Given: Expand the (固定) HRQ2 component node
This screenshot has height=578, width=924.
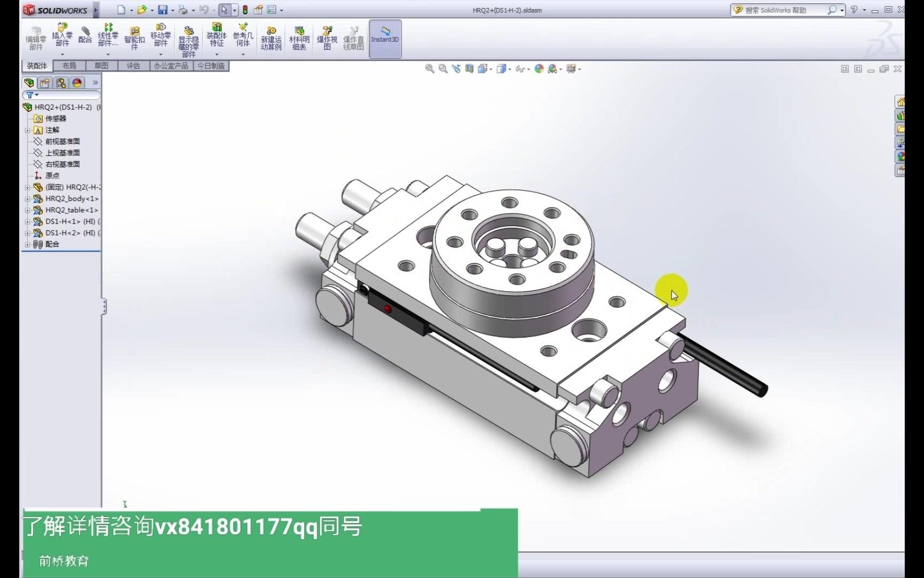Looking at the screenshot, I should (28, 187).
